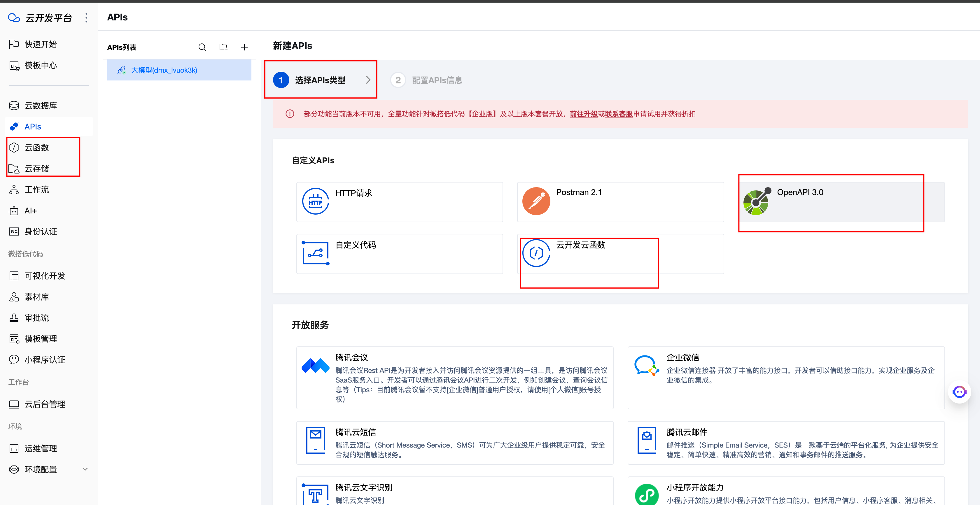Click the 新建APIs page title

(293, 46)
